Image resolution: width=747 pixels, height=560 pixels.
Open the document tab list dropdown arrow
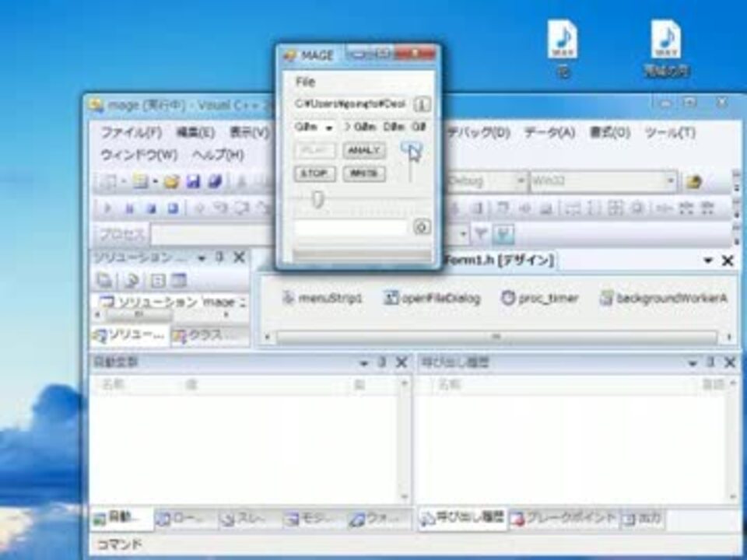click(x=708, y=261)
